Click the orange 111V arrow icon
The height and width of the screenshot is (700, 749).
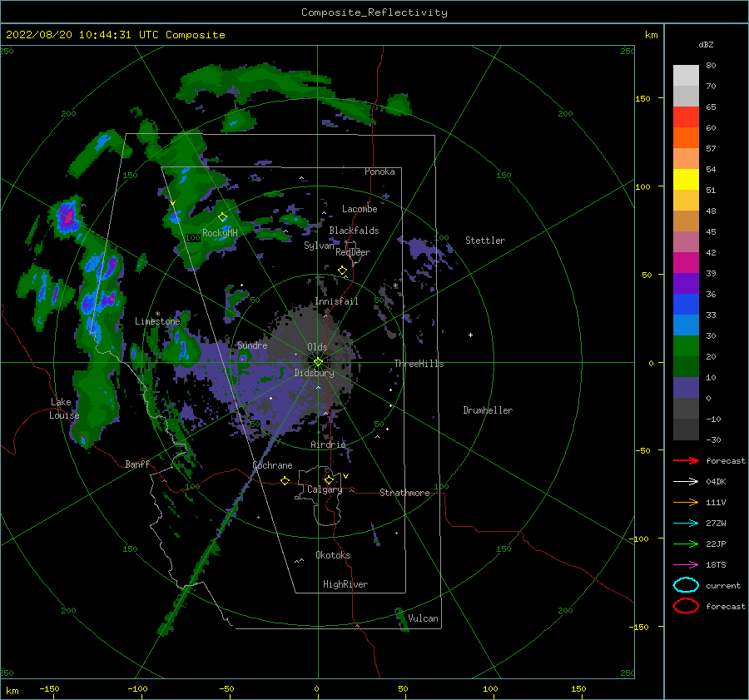pyautogui.click(x=686, y=502)
